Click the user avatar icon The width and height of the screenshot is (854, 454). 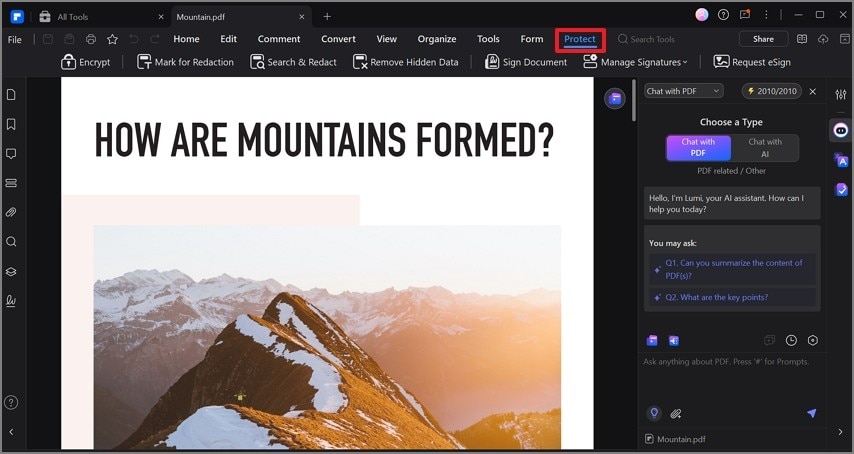click(702, 15)
